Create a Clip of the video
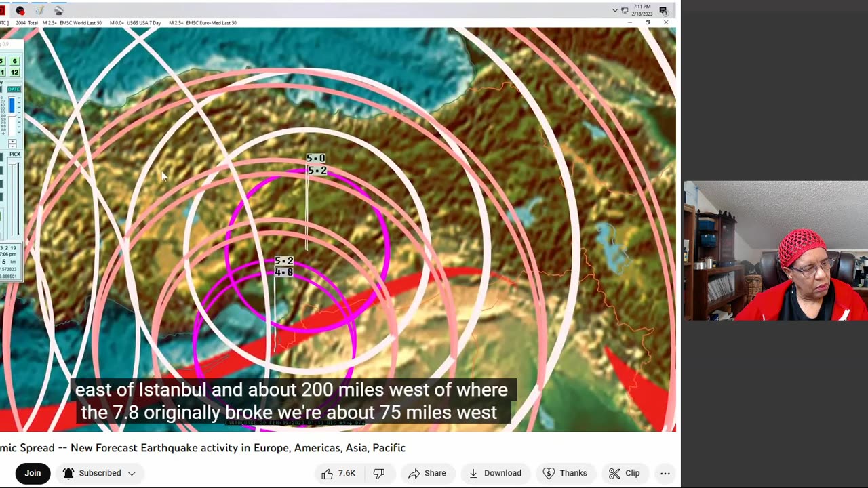 (x=624, y=473)
